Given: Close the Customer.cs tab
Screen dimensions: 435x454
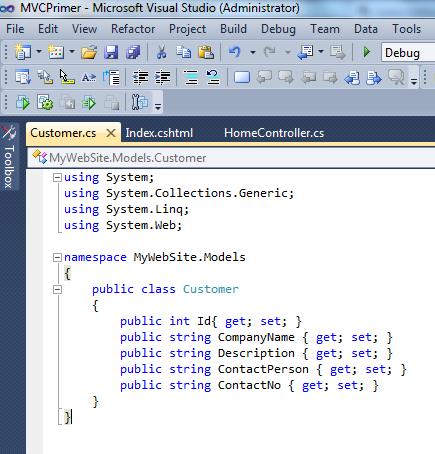Looking at the screenshot, I should [111, 133].
